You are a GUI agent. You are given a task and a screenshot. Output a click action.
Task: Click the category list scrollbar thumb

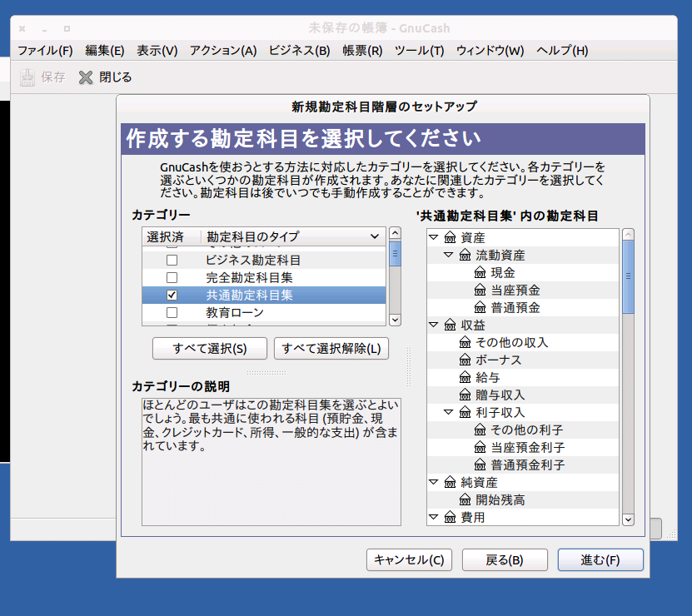click(x=395, y=253)
